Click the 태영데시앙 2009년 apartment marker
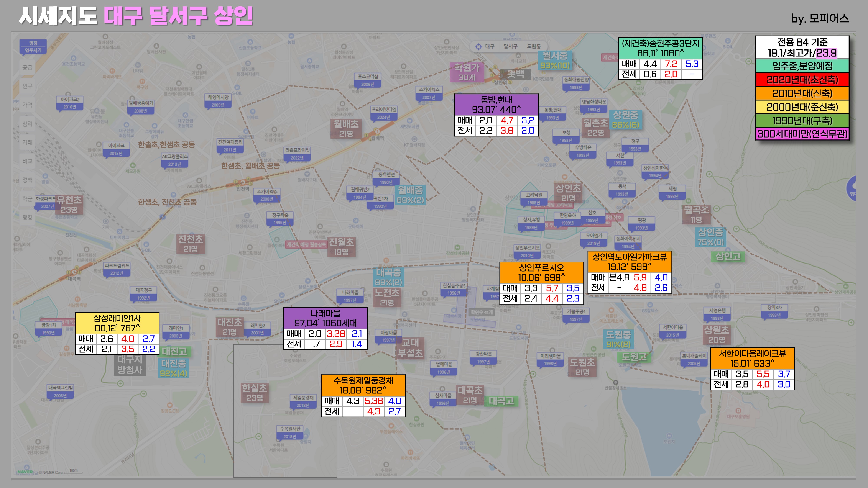The height and width of the screenshot is (488, 868). click(218, 101)
